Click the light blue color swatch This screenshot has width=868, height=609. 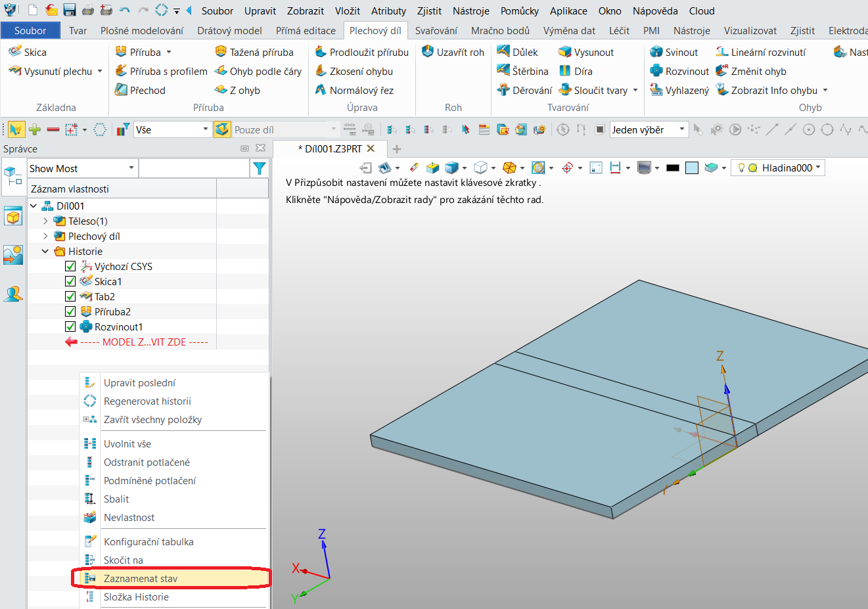tap(691, 168)
